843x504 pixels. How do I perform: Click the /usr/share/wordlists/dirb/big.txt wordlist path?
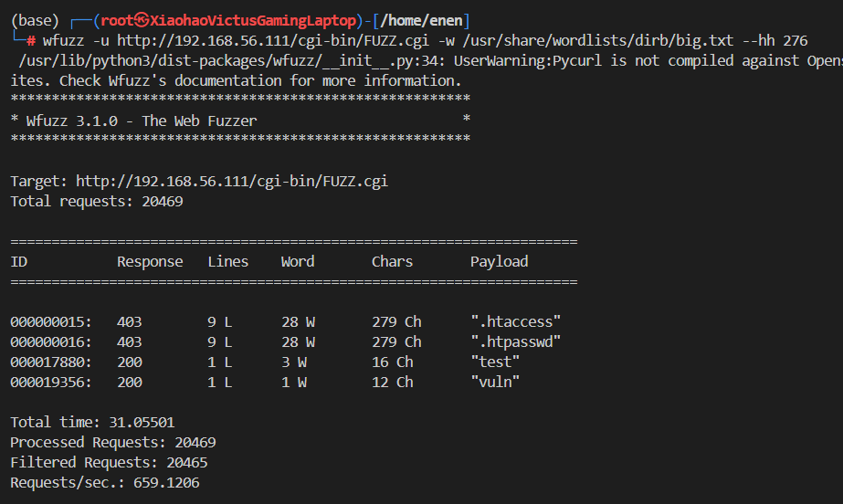click(x=596, y=41)
